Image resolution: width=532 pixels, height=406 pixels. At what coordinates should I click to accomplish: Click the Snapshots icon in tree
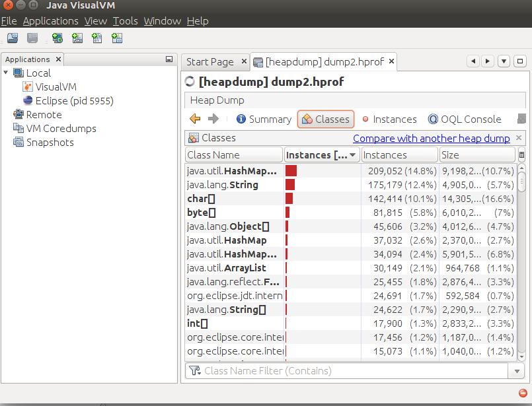point(19,142)
